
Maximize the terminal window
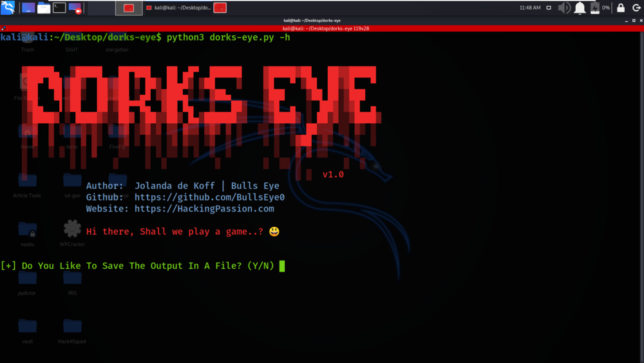coord(634,21)
